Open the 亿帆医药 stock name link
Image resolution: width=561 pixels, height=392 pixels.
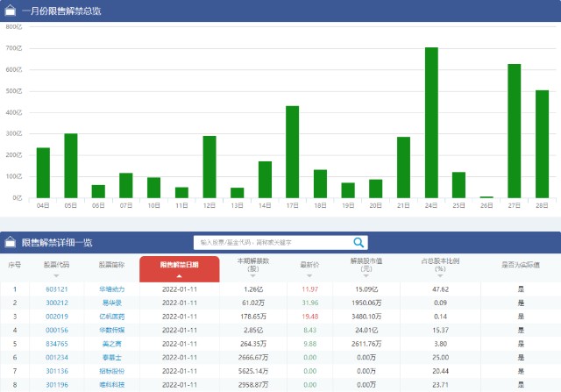pyautogui.click(x=111, y=316)
